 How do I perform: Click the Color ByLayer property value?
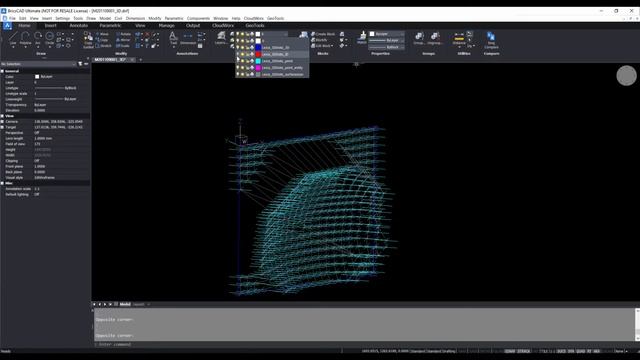44,77
